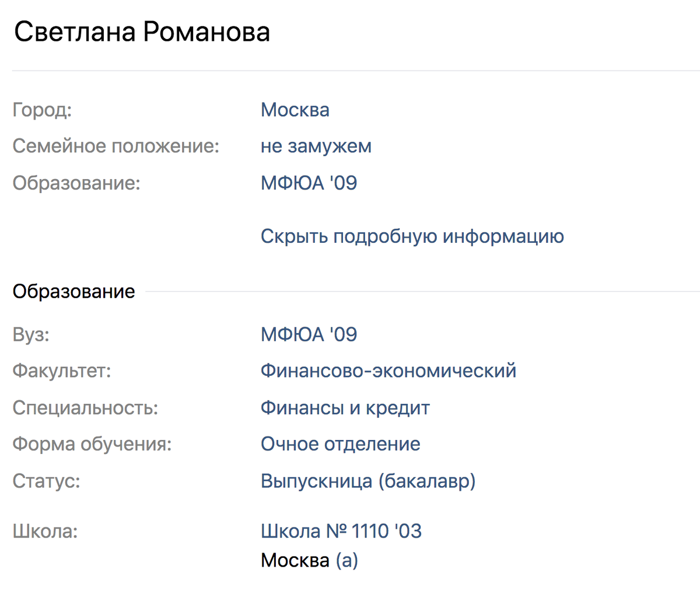This screenshot has width=700, height=601.
Task: Open the specialty Финансы и кредит
Action: 345,408
